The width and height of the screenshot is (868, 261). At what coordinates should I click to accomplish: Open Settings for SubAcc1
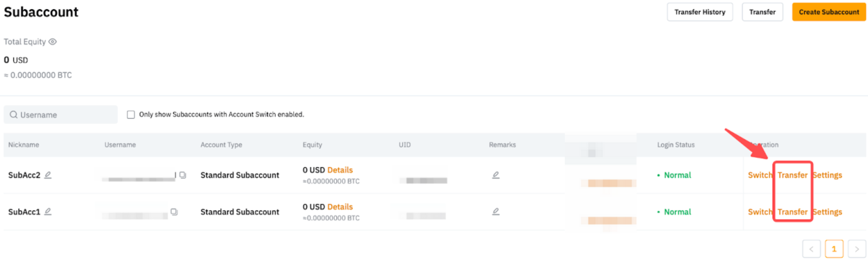828,212
